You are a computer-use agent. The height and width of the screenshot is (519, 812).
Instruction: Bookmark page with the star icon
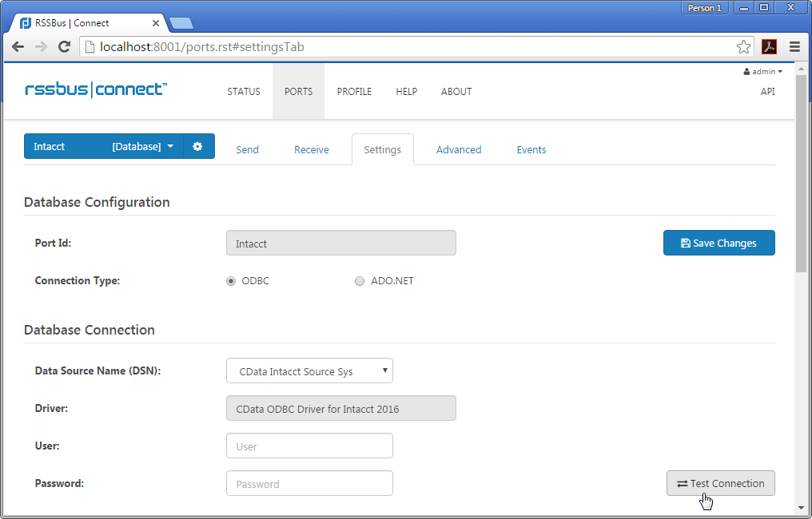click(x=743, y=47)
